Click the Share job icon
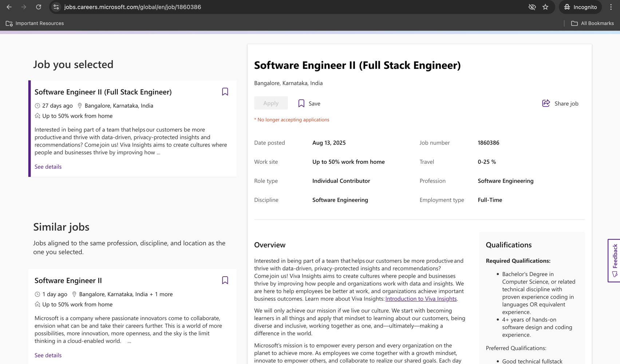 pyautogui.click(x=546, y=103)
